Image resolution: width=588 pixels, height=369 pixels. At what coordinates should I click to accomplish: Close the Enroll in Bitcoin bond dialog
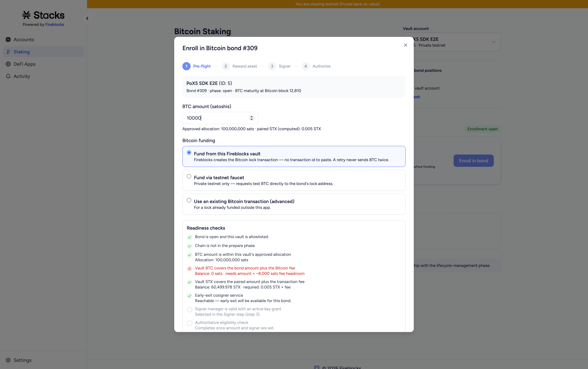click(406, 45)
